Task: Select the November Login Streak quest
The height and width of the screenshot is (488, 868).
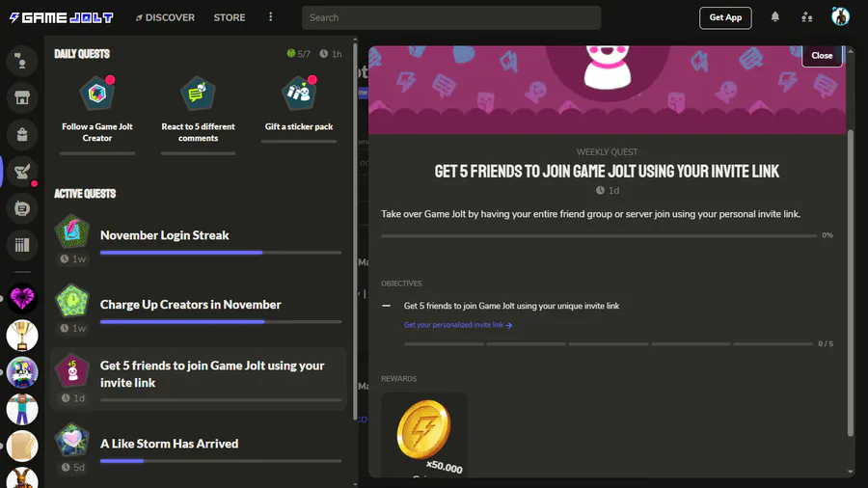Action: [198, 241]
